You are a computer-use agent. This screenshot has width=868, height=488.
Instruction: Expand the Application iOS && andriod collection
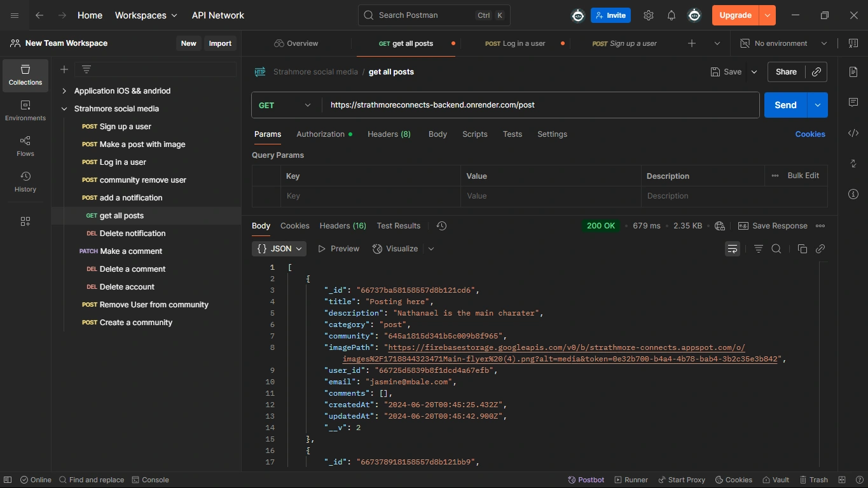[64, 91]
